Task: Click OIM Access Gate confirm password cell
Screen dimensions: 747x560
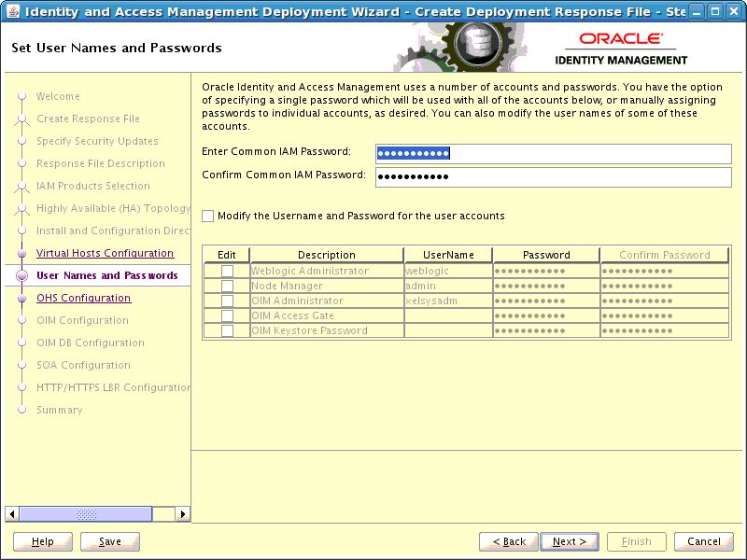Action: click(x=665, y=315)
